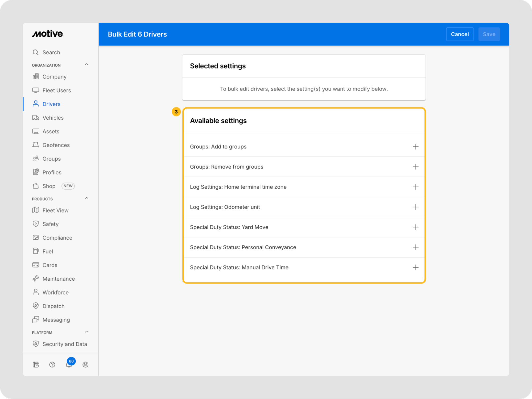Click the map book icon in bottom bar
532x399 pixels.
[36, 364]
